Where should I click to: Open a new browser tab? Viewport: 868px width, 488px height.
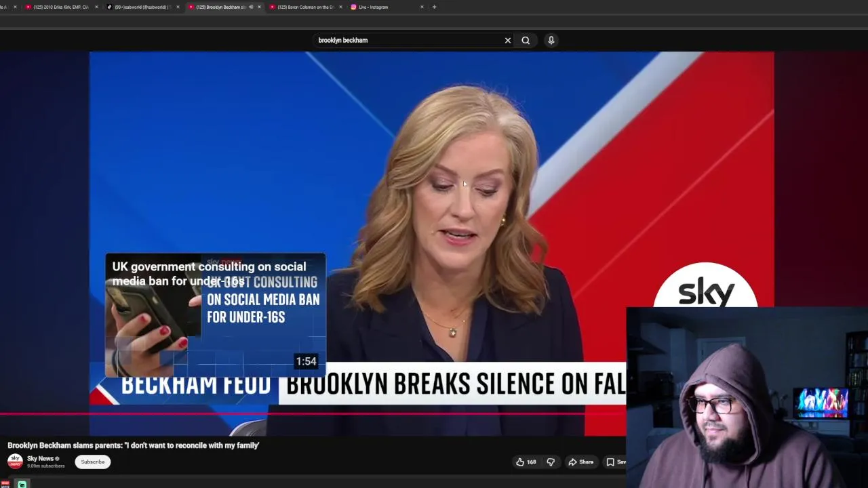pyautogui.click(x=434, y=7)
